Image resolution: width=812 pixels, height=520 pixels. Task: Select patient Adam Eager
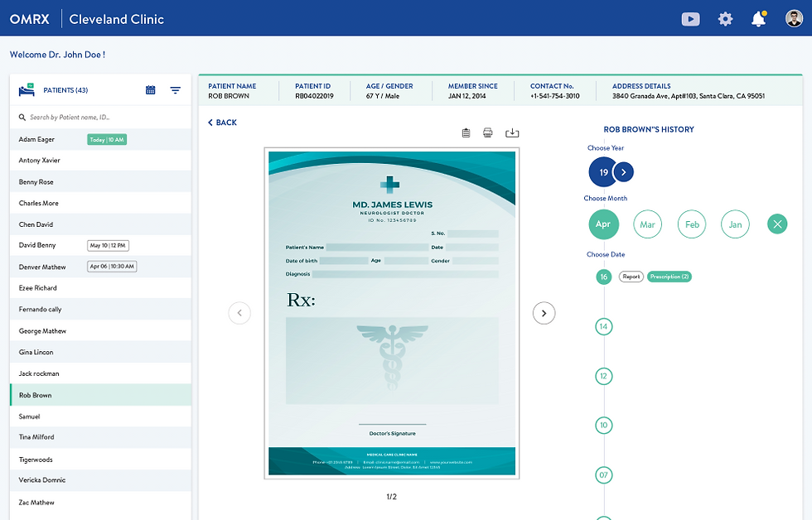click(100, 139)
